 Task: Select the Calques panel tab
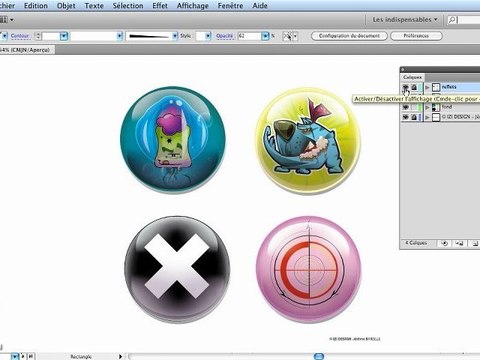pyautogui.click(x=412, y=77)
